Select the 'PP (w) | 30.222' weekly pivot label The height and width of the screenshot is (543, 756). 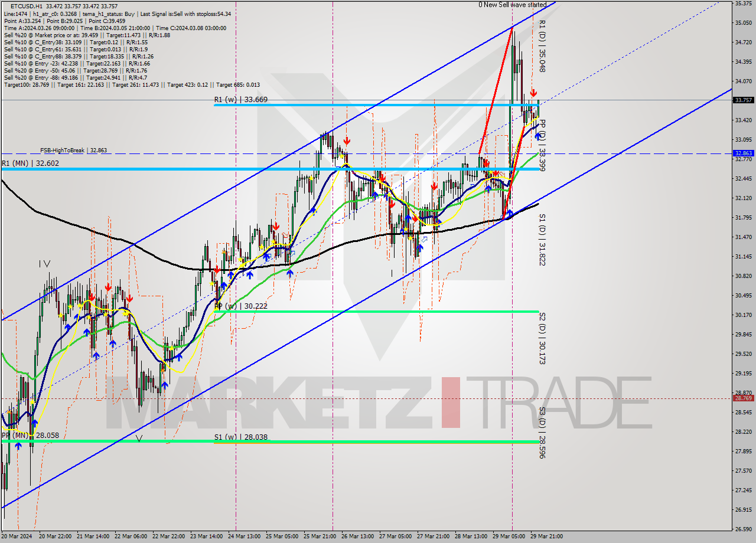pos(241,306)
